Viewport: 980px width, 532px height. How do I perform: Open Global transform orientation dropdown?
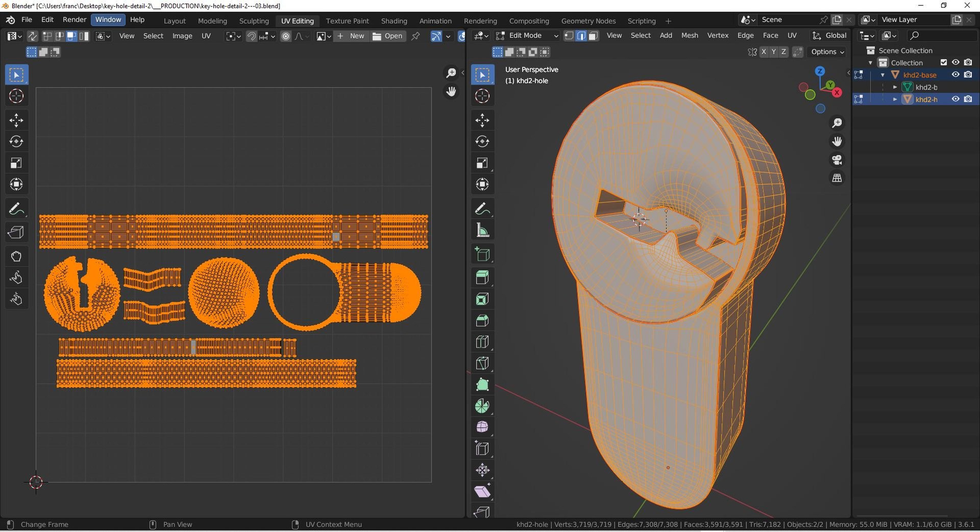pyautogui.click(x=830, y=36)
